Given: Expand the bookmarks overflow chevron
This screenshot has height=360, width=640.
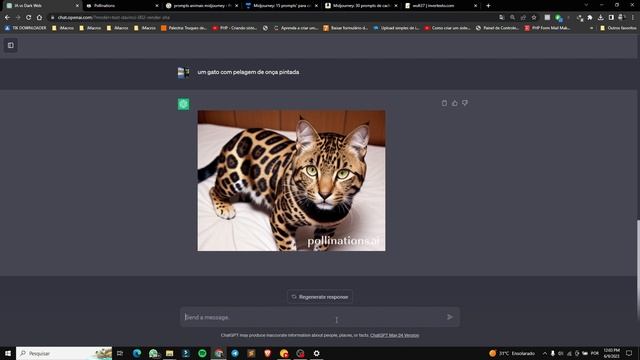Looking at the screenshot, I should click(x=591, y=28).
